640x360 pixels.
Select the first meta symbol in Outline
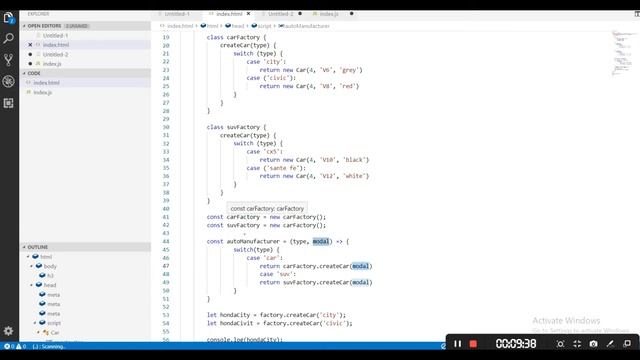click(x=53, y=294)
